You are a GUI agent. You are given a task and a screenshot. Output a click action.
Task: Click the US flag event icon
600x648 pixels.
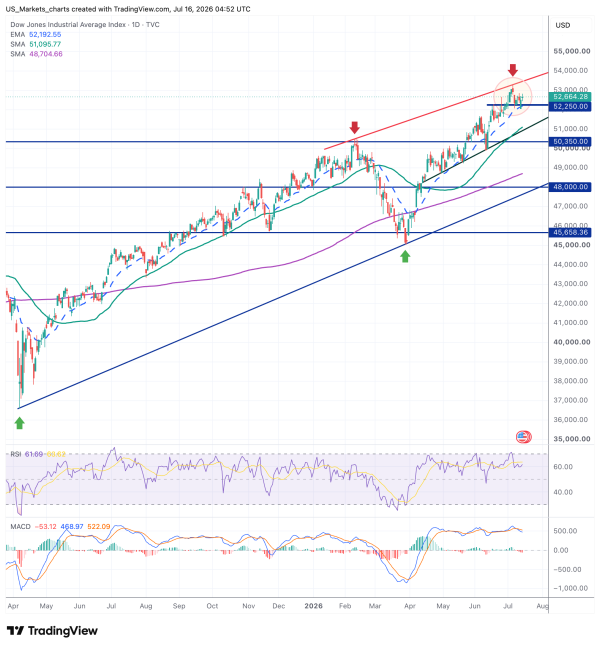(524, 436)
